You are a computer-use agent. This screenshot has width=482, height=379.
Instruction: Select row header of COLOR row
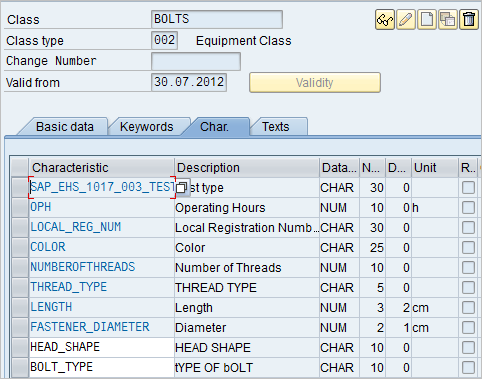(19, 248)
